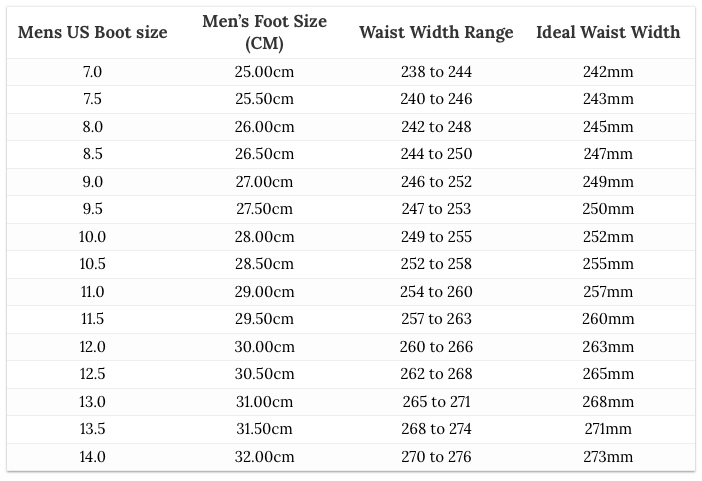
Task: Click ideal waist width 265mm
Action: pyautogui.click(x=608, y=374)
